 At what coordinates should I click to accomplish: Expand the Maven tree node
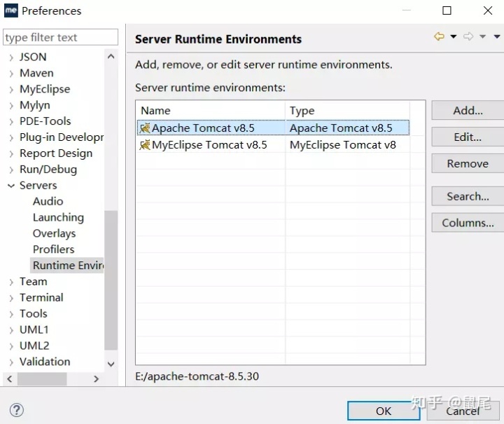[11, 74]
